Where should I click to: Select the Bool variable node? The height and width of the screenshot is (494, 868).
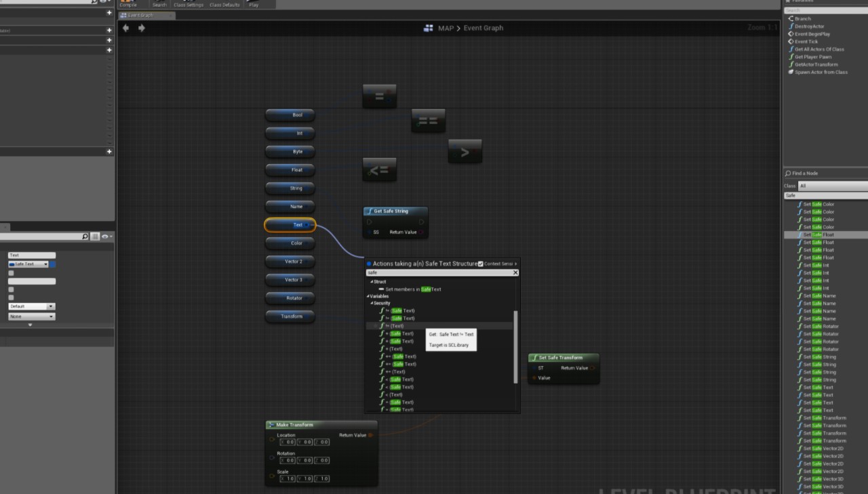290,115
